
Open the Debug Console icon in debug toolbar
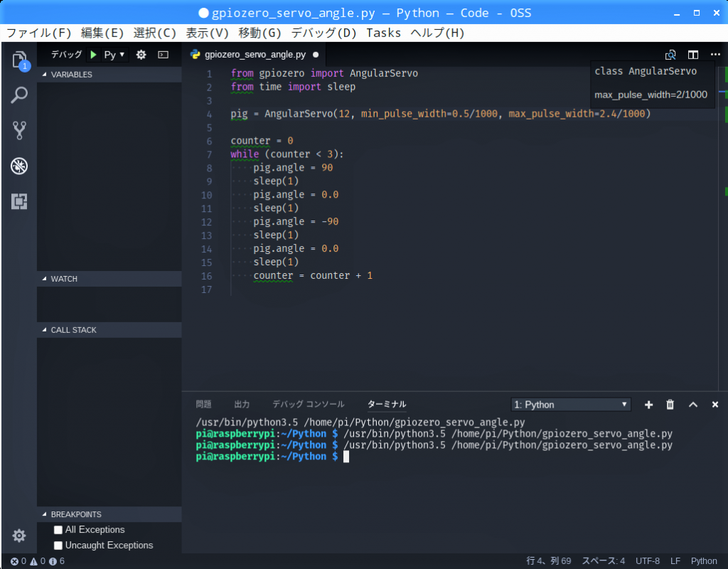164,55
